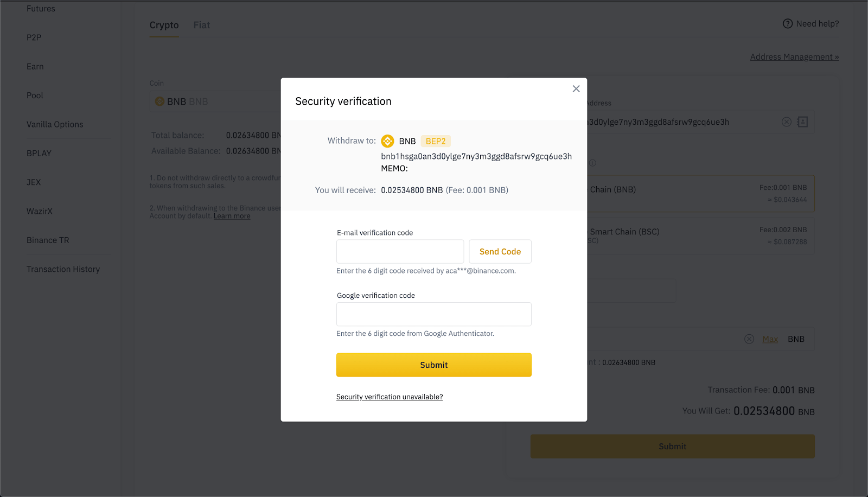The image size is (868, 497).
Task: Open the address book icon beside the address field
Action: coord(802,122)
